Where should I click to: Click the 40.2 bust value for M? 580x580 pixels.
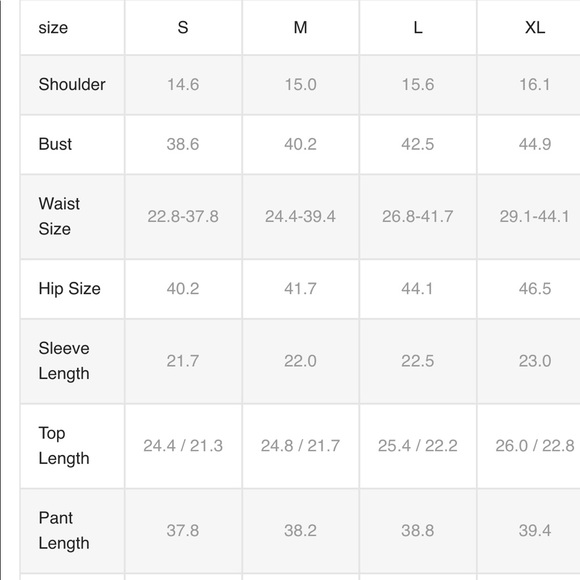[300, 144]
